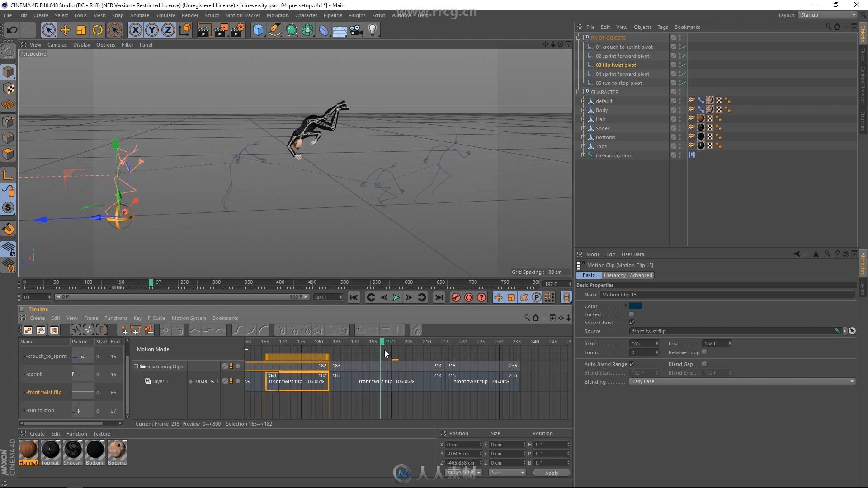Expand the Body object
868x488 pixels.
coord(584,110)
